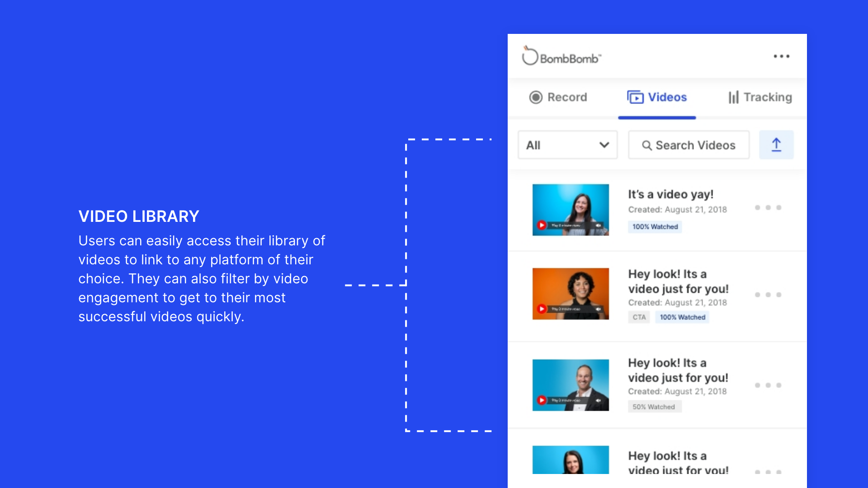868x488 pixels.
Task: Click the upload video arrow icon
Action: [x=776, y=145]
